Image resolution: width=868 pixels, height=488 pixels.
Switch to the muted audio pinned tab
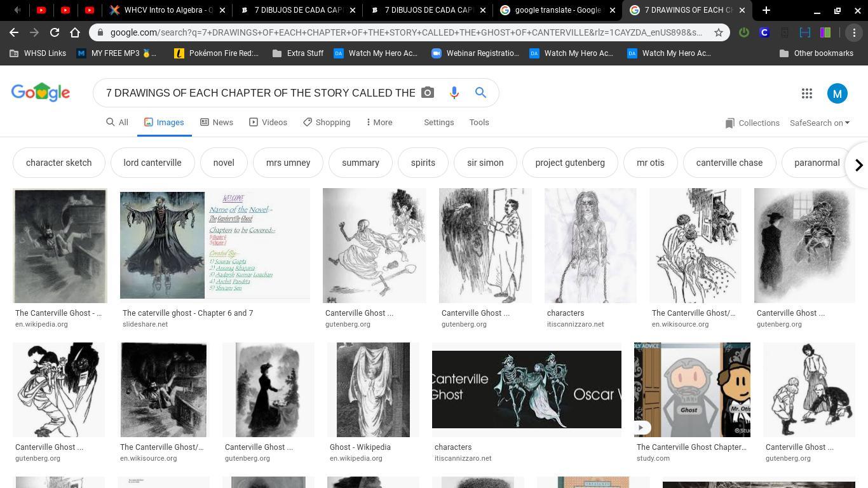coord(17,10)
